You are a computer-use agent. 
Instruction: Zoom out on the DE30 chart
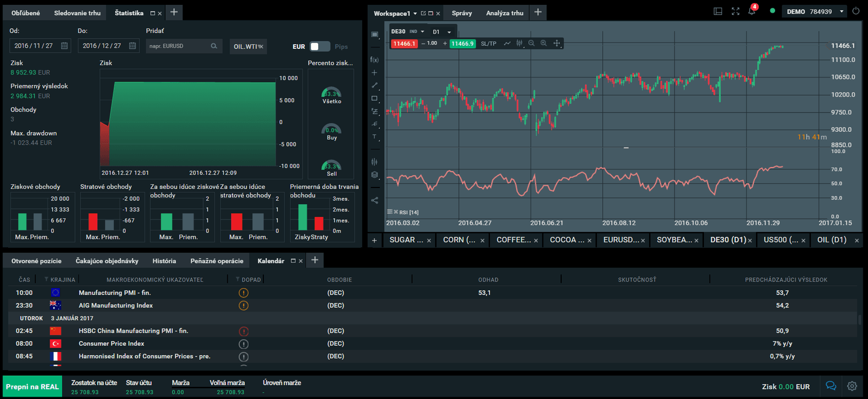pos(531,43)
